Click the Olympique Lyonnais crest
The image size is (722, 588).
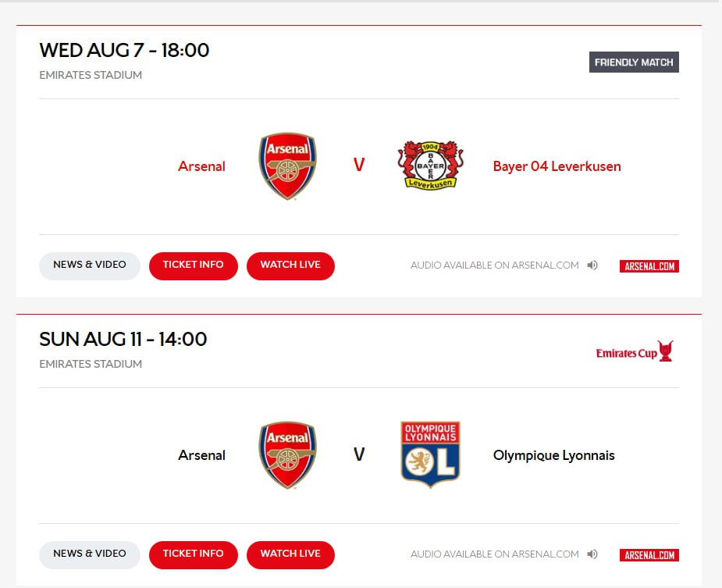(430, 454)
